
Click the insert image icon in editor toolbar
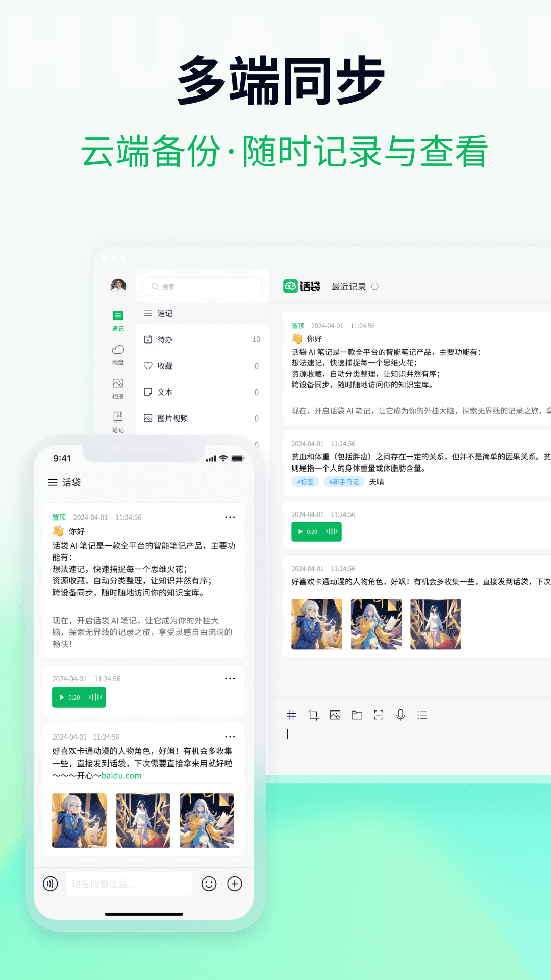point(335,715)
